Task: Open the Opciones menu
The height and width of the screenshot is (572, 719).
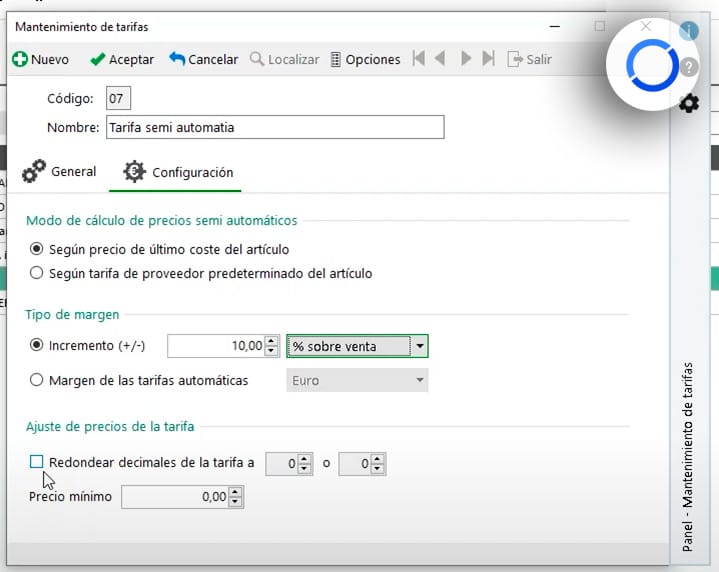Action: (x=365, y=60)
